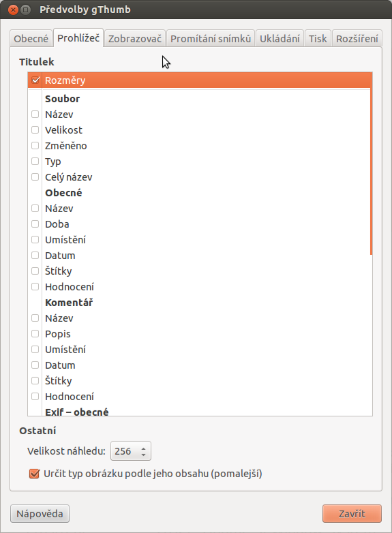Enable the Popis checkbox under Komentář

[x=35, y=334]
